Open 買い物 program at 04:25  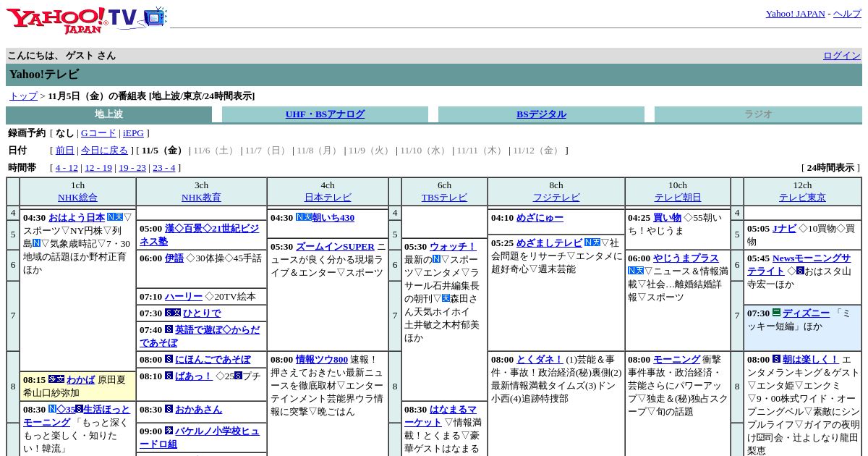[x=667, y=218]
